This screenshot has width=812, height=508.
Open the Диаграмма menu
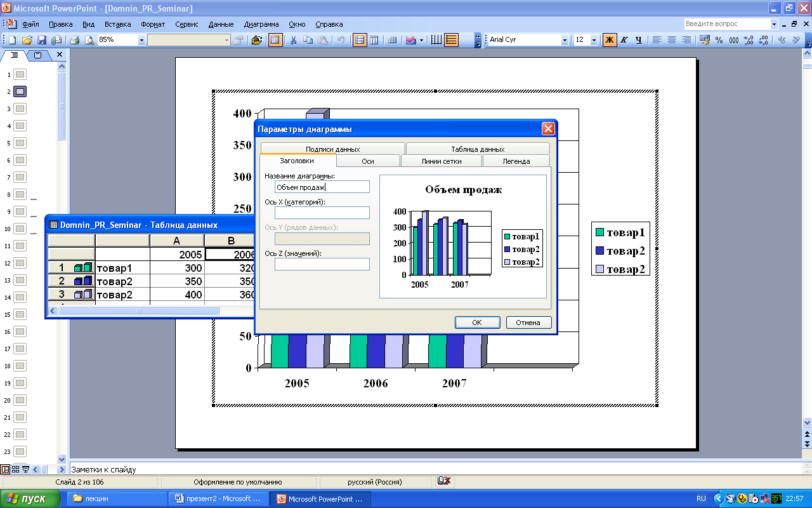261,24
